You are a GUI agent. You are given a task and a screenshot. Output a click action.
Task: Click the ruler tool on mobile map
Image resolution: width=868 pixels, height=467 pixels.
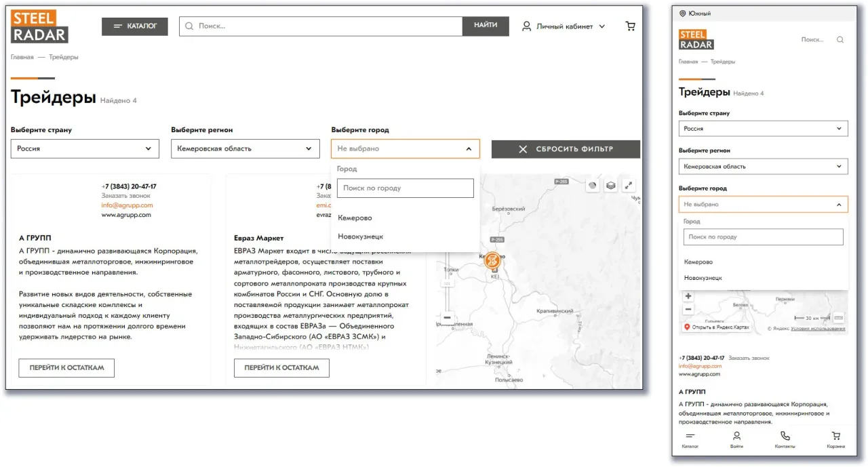coord(838,317)
